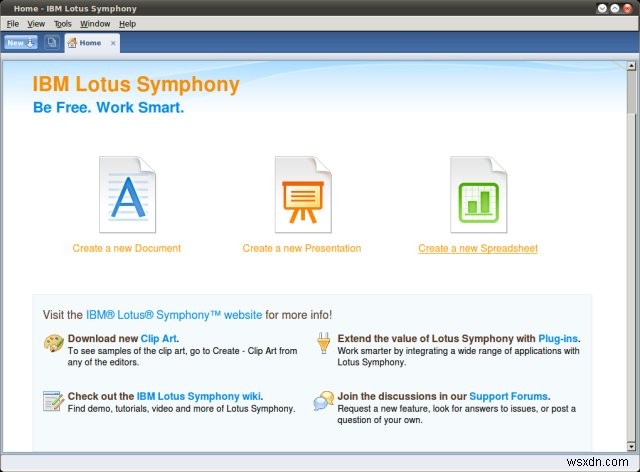
Task: Close the Lotus Symphony window
Action: (627, 8)
